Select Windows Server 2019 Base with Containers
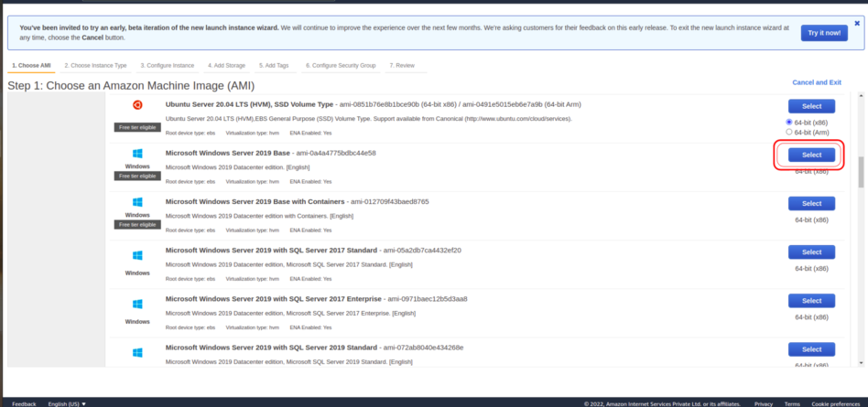The width and height of the screenshot is (868, 407). click(x=811, y=203)
